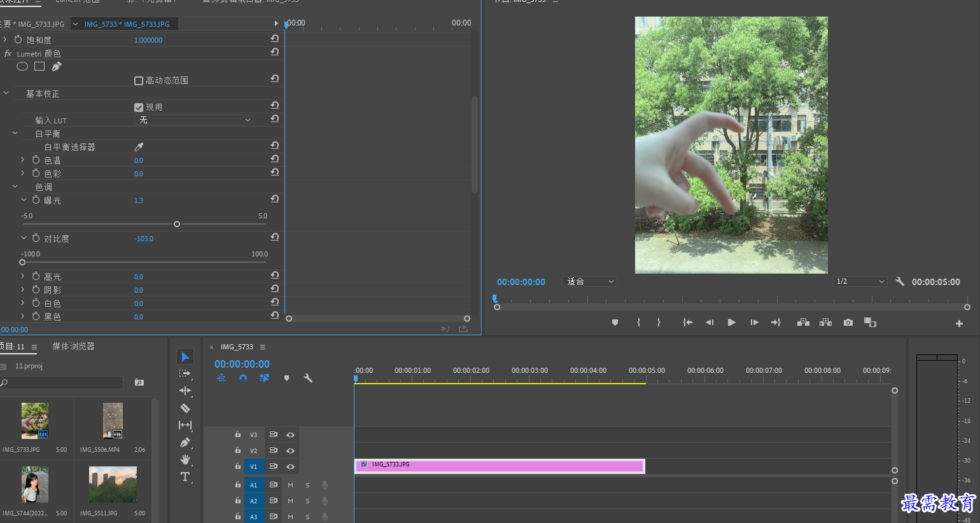Select the IMG_5506.MP4 thumbnail
Image resolution: width=980 pixels, height=523 pixels.
(113, 421)
